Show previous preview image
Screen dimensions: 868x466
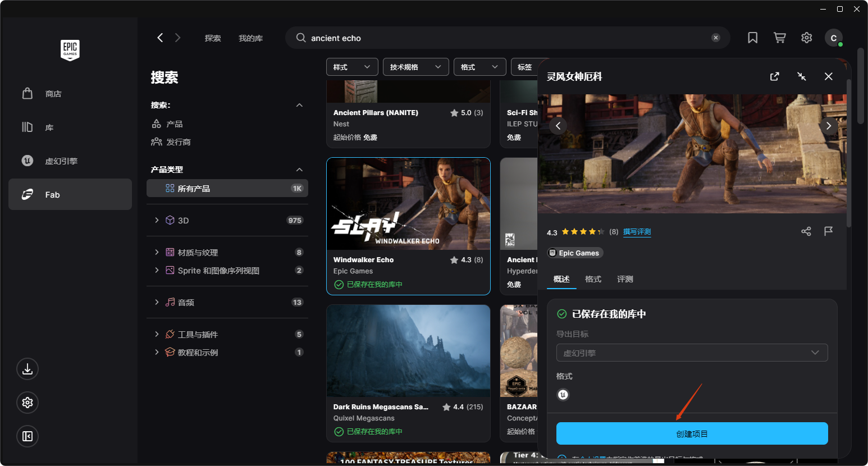click(558, 126)
